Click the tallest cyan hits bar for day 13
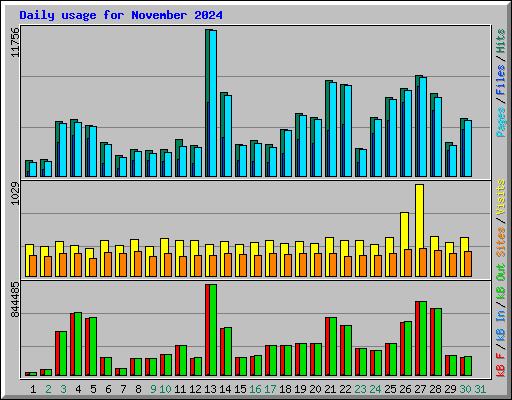Screen dimensions: 512x400 click(x=213, y=103)
